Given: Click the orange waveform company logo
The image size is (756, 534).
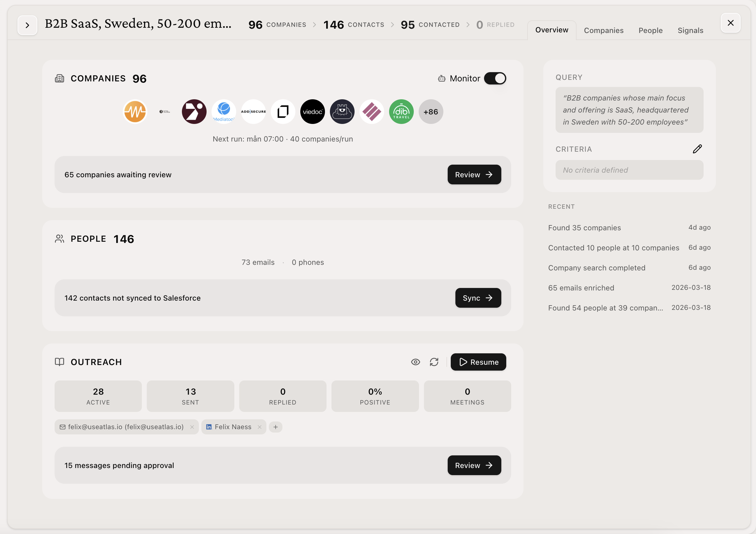Looking at the screenshot, I should click(x=135, y=112).
